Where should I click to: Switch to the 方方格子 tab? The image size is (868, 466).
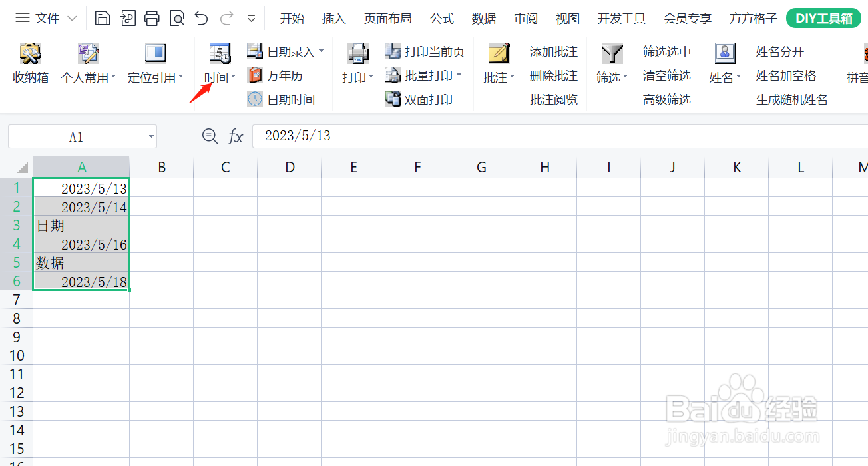pyautogui.click(x=753, y=19)
